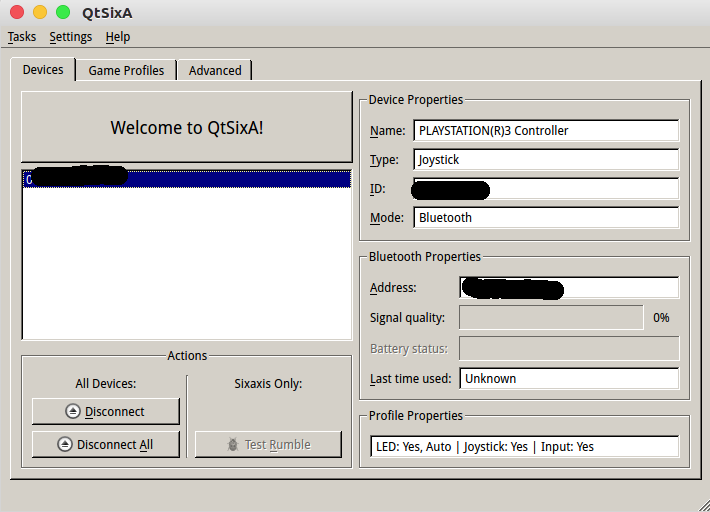Click the All Devices: label
The width and height of the screenshot is (710, 512).
106,383
